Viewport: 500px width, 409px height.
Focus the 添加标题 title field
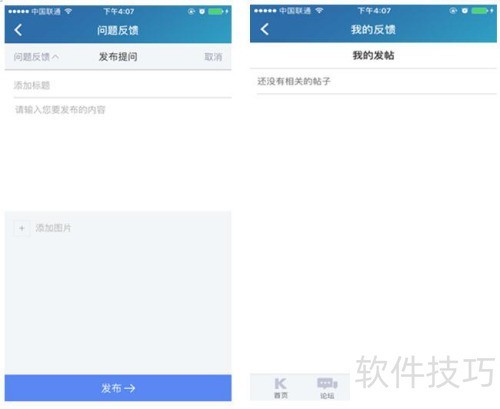pos(122,85)
